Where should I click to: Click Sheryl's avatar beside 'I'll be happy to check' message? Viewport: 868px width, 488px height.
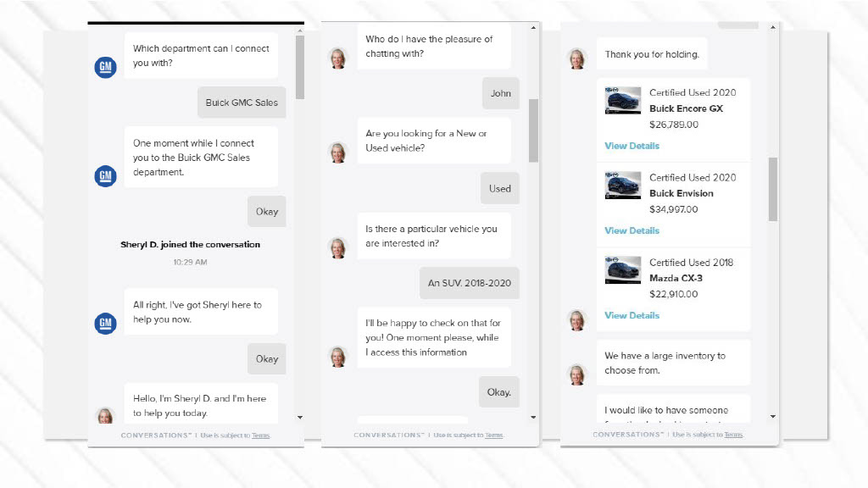pyautogui.click(x=338, y=357)
